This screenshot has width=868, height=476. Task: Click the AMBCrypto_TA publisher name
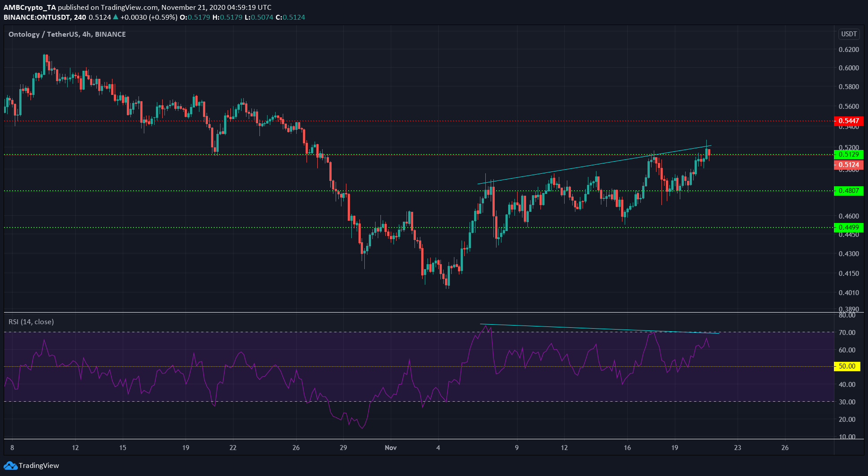(x=30, y=8)
